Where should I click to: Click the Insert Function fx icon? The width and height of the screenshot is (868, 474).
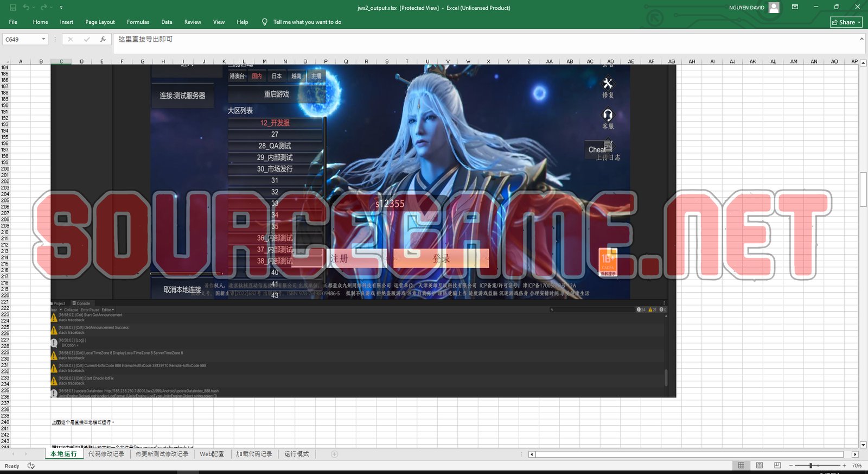click(x=103, y=39)
